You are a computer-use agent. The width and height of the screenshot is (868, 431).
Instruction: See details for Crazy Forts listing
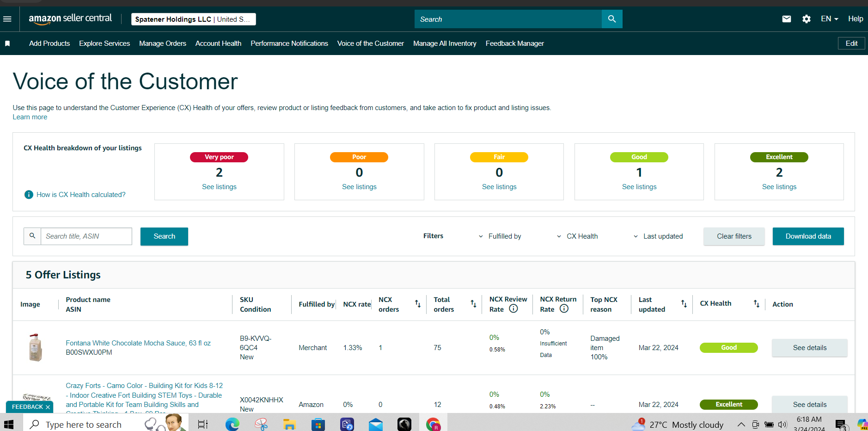809,405
